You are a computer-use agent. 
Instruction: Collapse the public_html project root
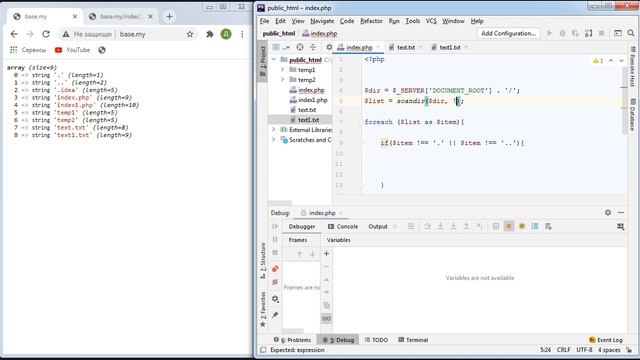(x=274, y=60)
